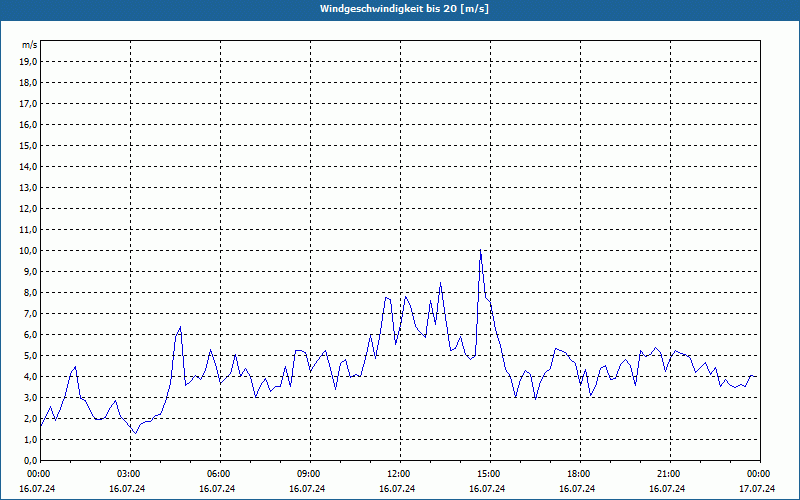This screenshot has width=800, height=500.
Task: Click the 18,0 y-axis label
Action: pyautogui.click(x=29, y=83)
